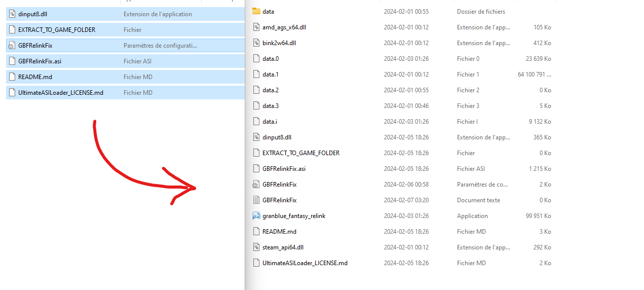Click the data.2 file icon
Viewport: 644px width, 290px height.
pyautogui.click(x=256, y=90)
